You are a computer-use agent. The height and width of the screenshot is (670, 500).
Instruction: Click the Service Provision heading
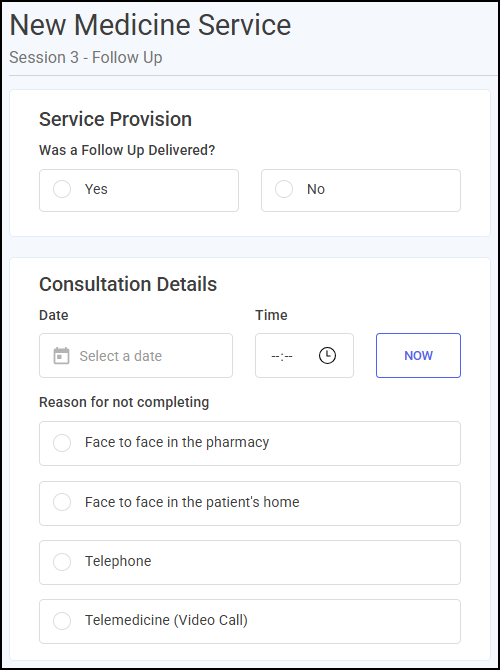click(115, 119)
